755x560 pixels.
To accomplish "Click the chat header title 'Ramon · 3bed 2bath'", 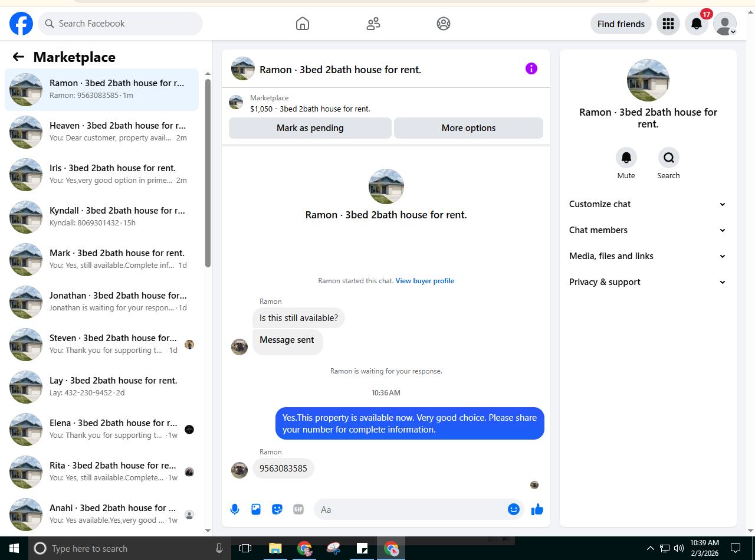I will [340, 70].
